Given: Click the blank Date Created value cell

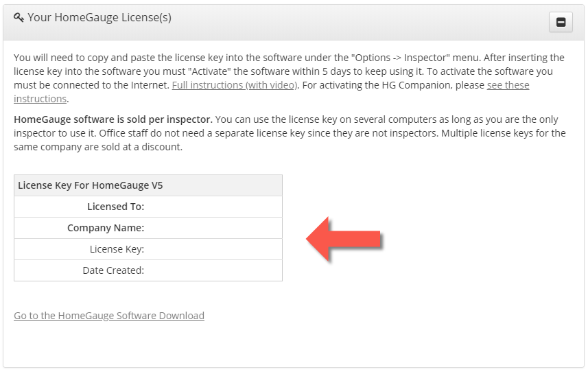Looking at the screenshot, I should (x=213, y=270).
